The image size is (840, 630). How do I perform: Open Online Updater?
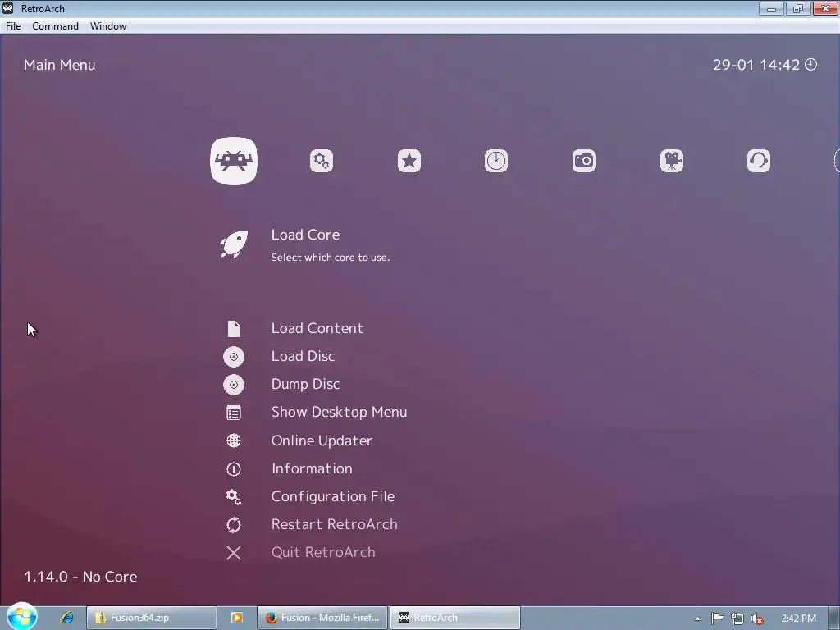[x=322, y=441]
